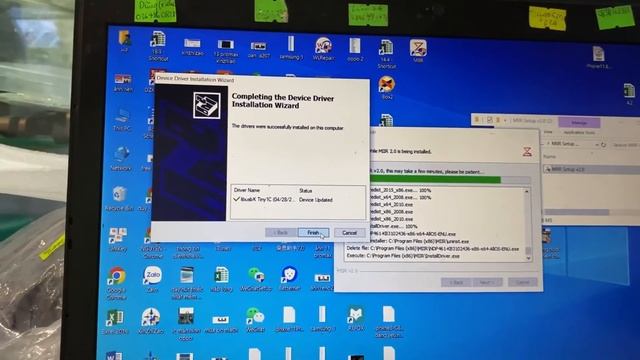Screen dimensions: 640x360
Task: Click Cancel in the Device Driver wizard
Action: pos(349,233)
